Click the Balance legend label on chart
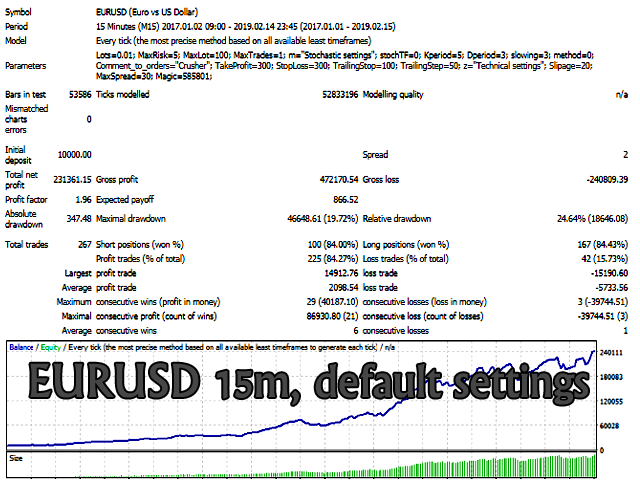 [21, 346]
